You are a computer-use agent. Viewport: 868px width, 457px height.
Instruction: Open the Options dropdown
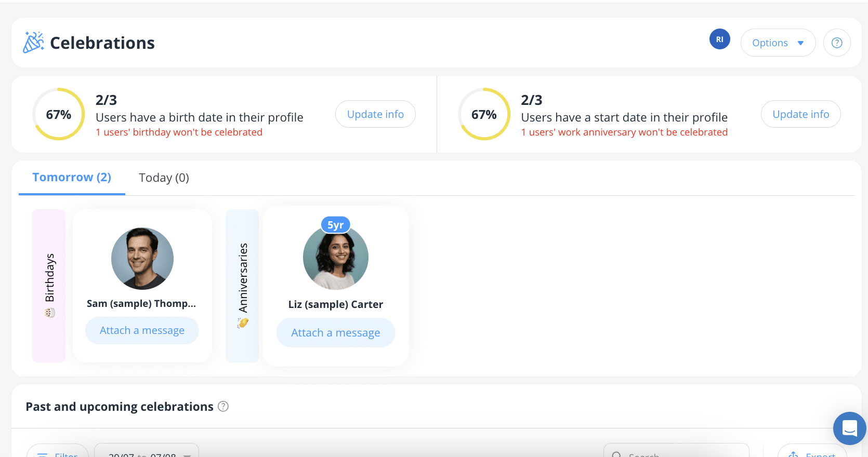tap(778, 43)
